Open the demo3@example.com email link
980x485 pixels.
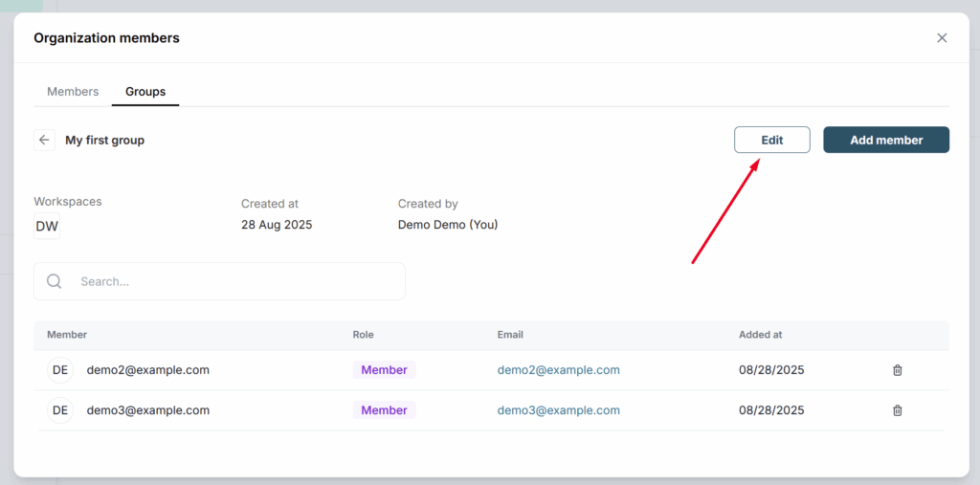click(559, 410)
